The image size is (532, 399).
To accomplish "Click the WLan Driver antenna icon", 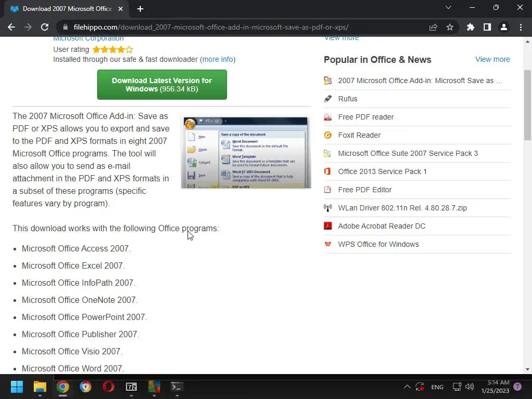I will click(x=328, y=208).
